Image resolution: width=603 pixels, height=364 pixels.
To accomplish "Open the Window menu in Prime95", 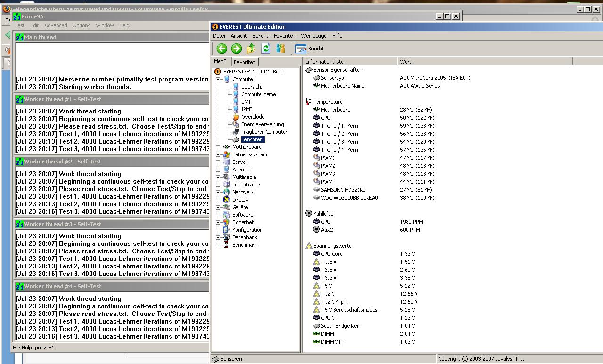I will point(105,25).
